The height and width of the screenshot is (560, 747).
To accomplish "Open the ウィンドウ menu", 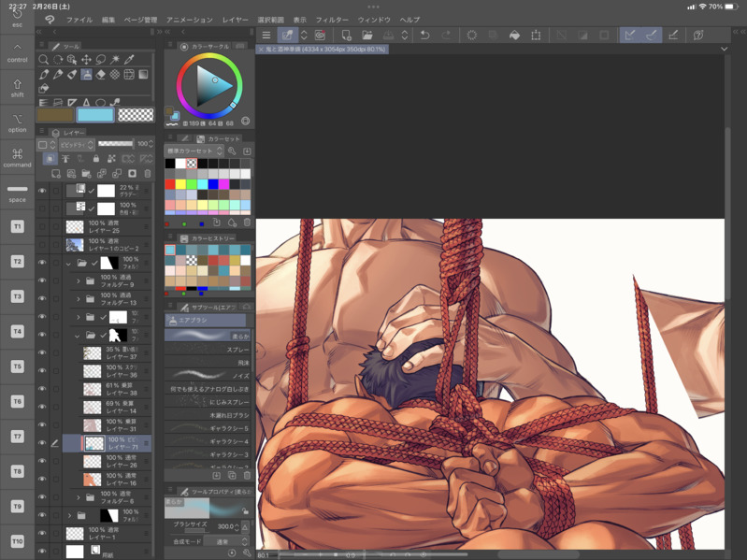I will (374, 20).
